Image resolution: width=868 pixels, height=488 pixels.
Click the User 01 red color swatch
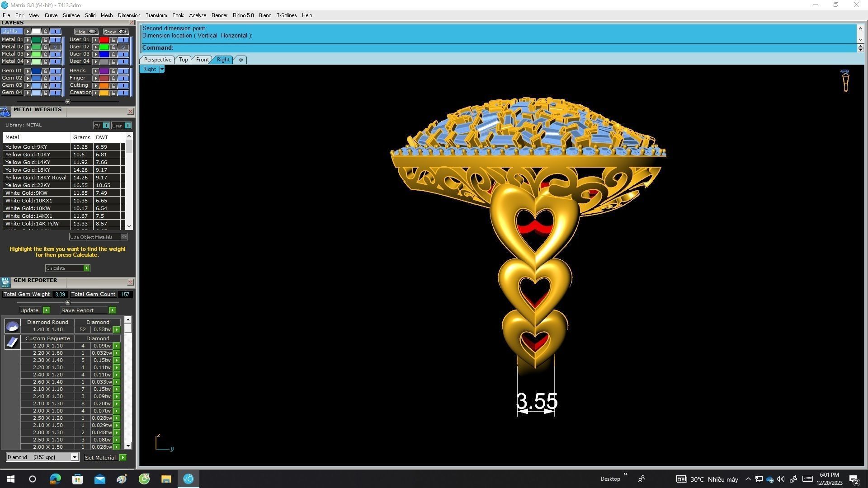pyautogui.click(x=104, y=40)
